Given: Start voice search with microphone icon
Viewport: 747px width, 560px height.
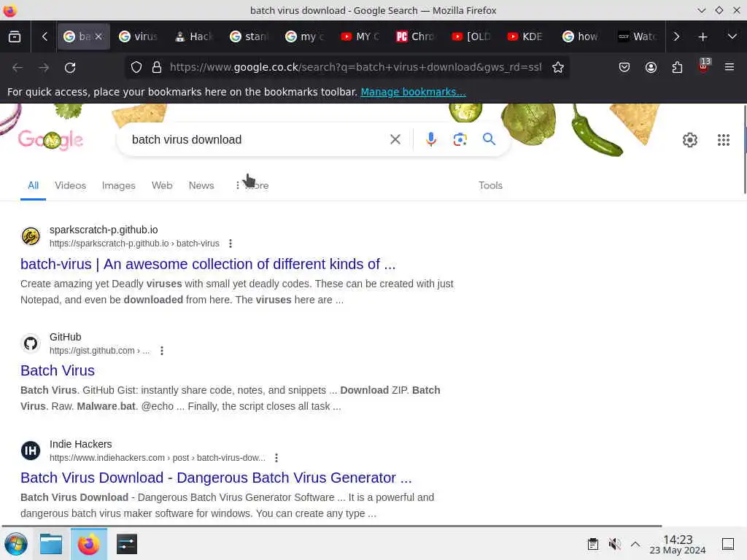Looking at the screenshot, I should tap(430, 139).
